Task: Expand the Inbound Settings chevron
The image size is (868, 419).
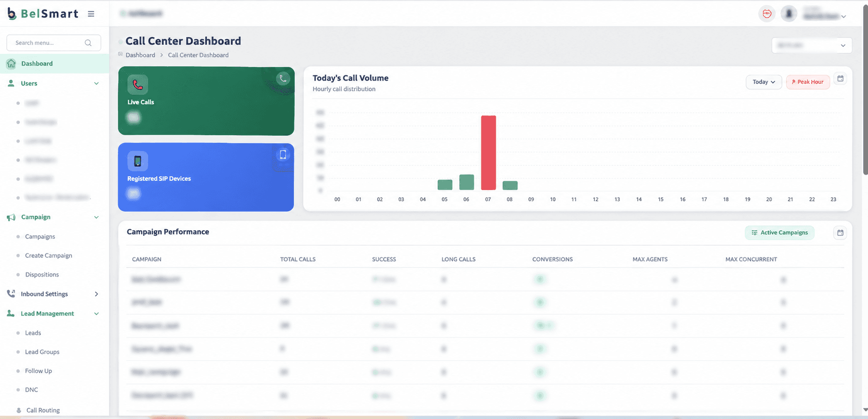Action: tap(96, 294)
